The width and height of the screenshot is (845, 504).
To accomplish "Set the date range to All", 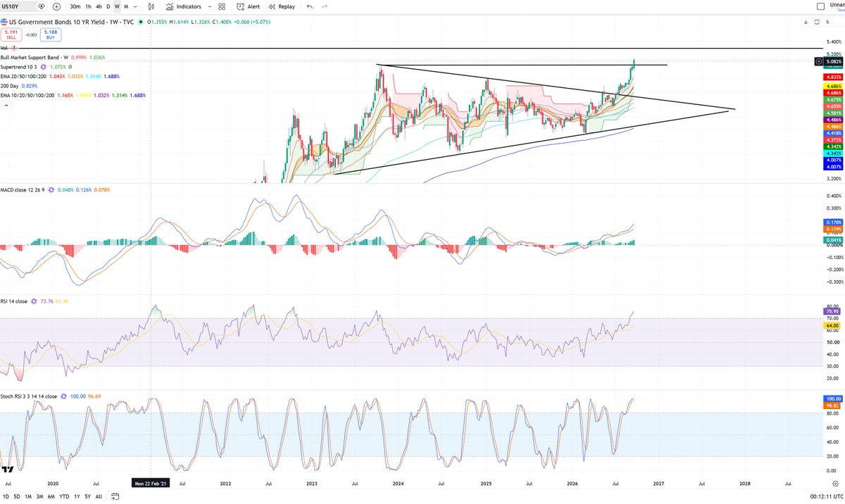I will click(x=98, y=496).
